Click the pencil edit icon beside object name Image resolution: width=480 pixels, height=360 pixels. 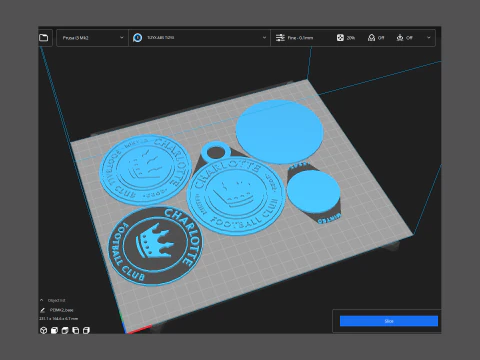tap(42, 310)
